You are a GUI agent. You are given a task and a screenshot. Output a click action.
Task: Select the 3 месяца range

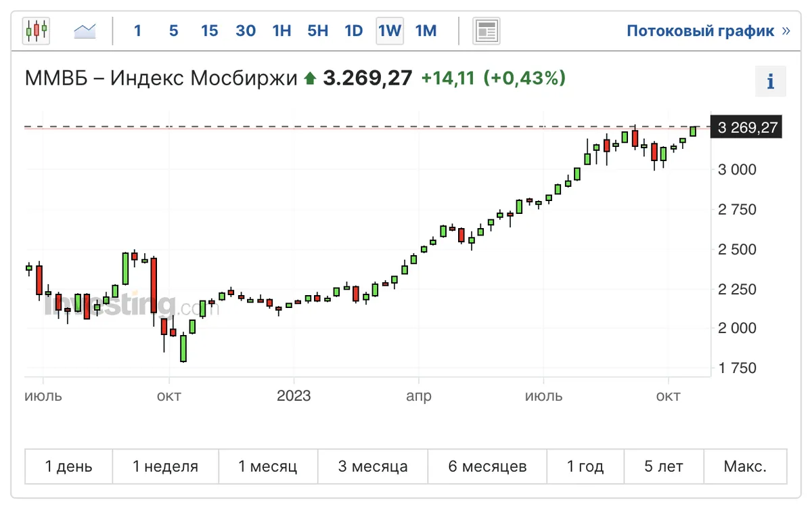tap(373, 466)
